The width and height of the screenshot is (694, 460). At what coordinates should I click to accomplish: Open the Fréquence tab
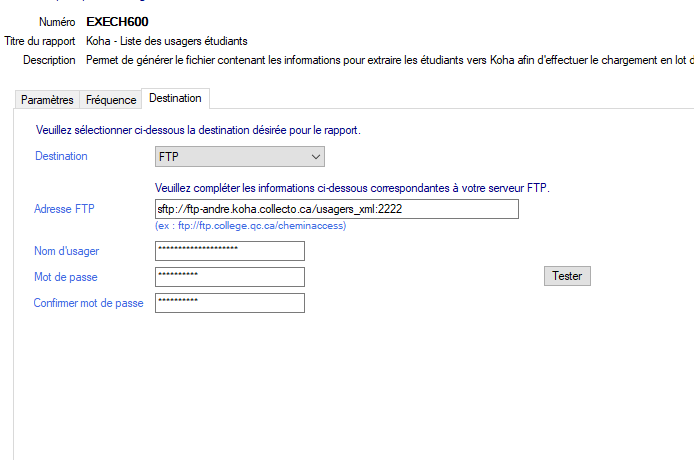(111, 100)
